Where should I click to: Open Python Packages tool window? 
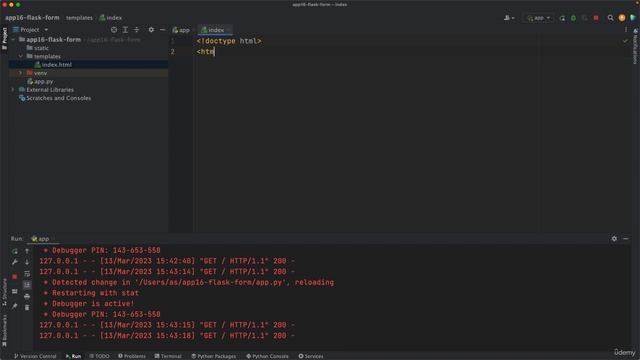(x=213, y=356)
